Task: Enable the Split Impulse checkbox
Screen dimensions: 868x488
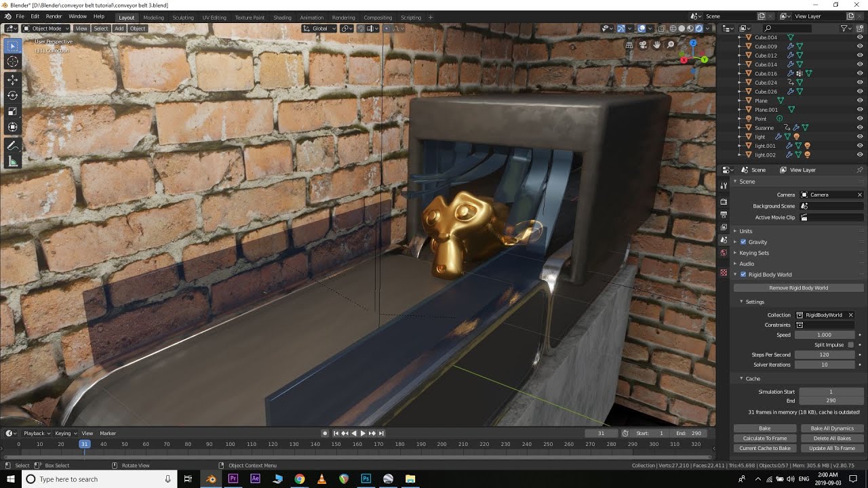Action: [850, 345]
